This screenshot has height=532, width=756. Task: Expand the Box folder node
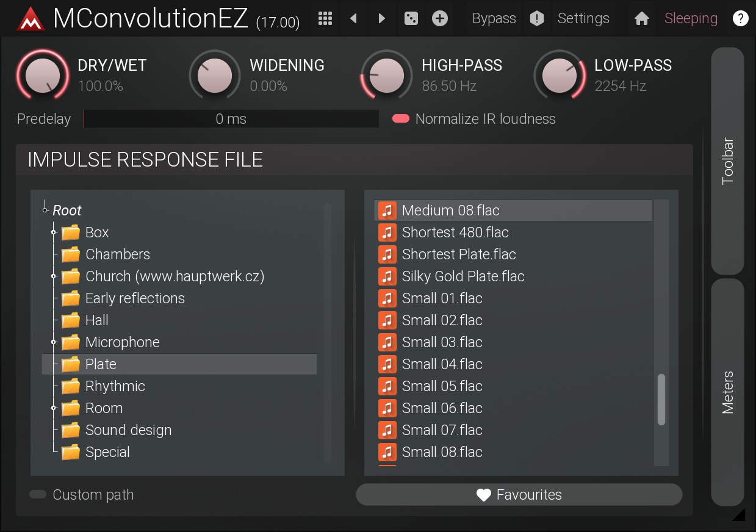click(x=54, y=232)
